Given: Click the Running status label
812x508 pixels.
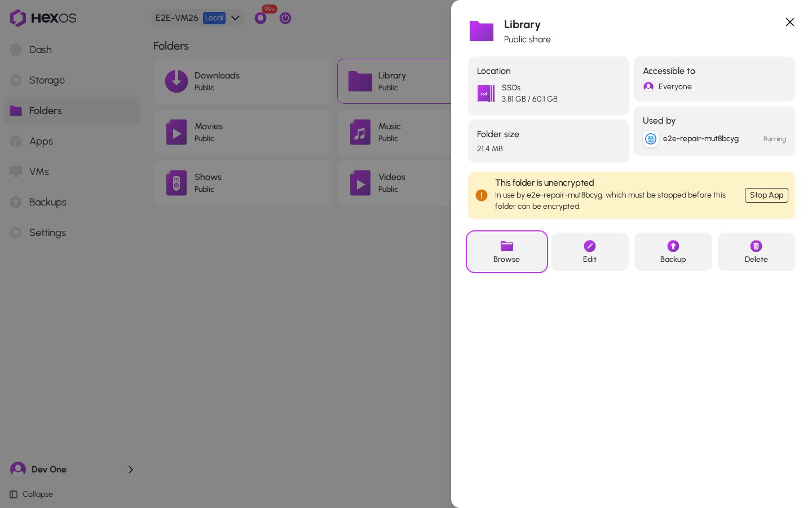Looking at the screenshot, I should click(x=774, y=139).
